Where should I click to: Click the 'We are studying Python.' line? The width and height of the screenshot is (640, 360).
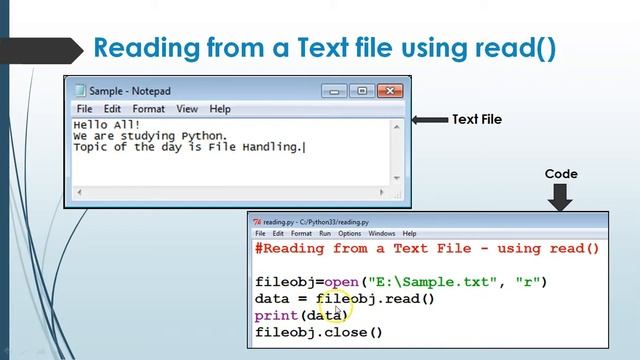click(x=150, y=136)
